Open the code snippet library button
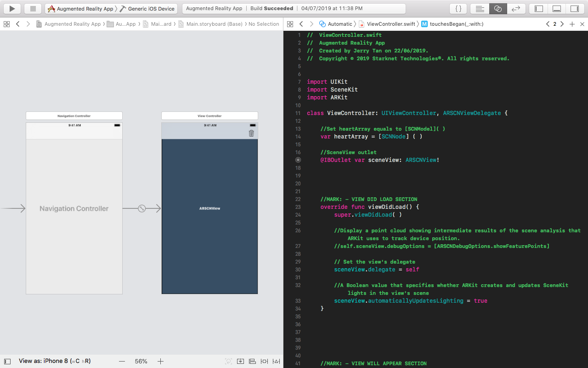This screenshot has height=368, width=588. 458,8
